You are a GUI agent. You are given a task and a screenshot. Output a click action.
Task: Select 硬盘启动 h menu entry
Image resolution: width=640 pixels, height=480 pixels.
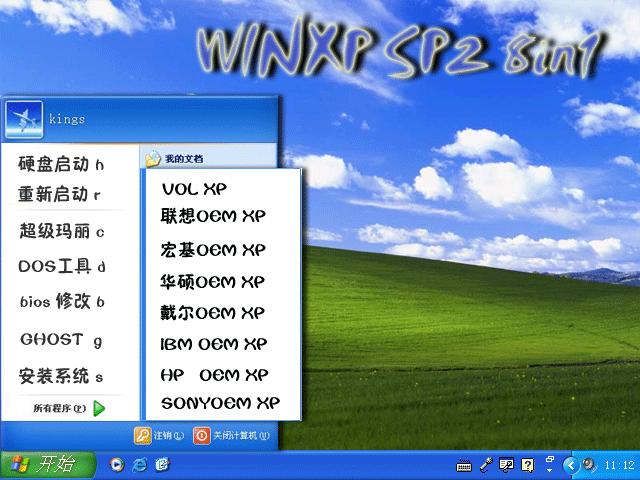tap(61, 164)
